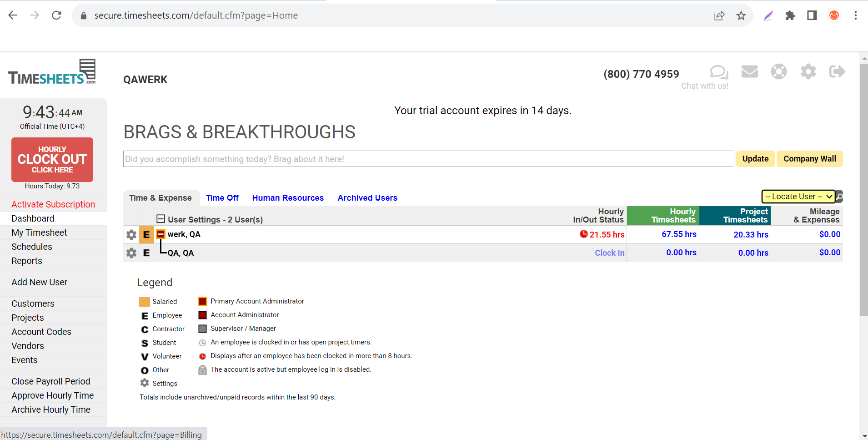
Task: Open Human Resources tab
Action: point(288,198)
